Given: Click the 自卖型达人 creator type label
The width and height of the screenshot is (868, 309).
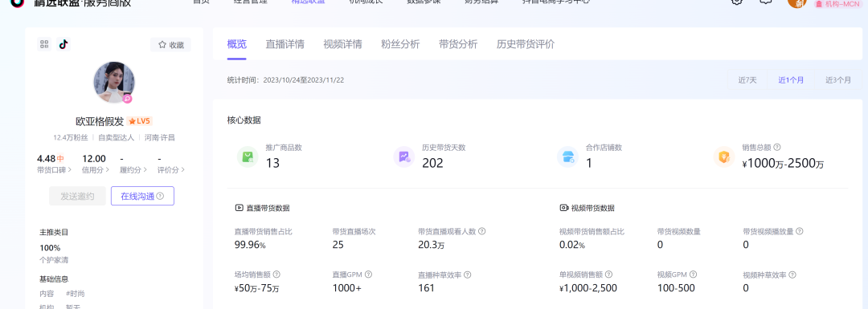Looking at the screenshot, I should tap(116, 137).
